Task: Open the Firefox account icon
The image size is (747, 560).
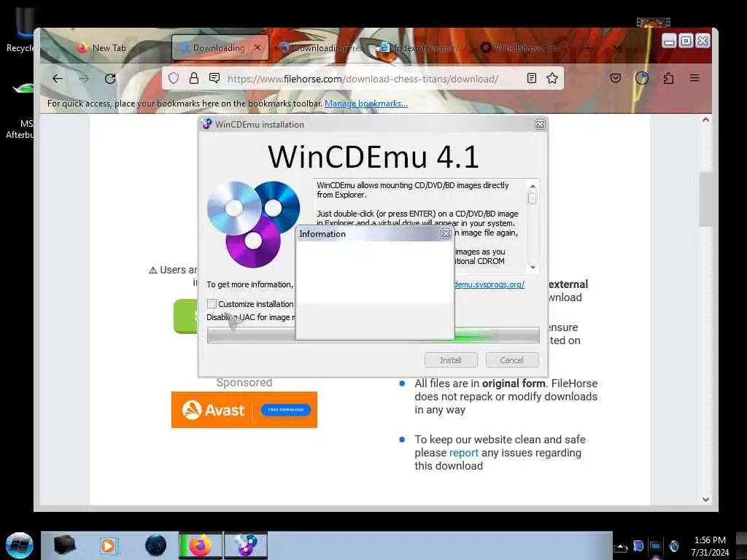Action: [642, 78]
